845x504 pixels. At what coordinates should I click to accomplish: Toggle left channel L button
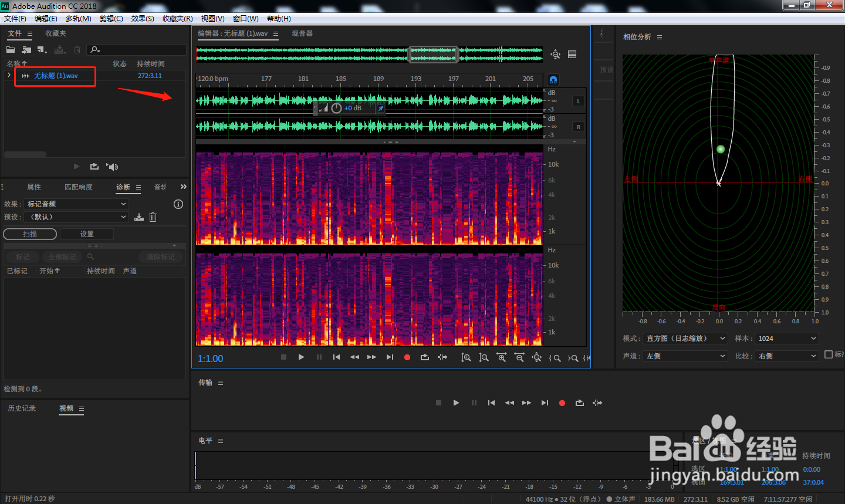578,101
